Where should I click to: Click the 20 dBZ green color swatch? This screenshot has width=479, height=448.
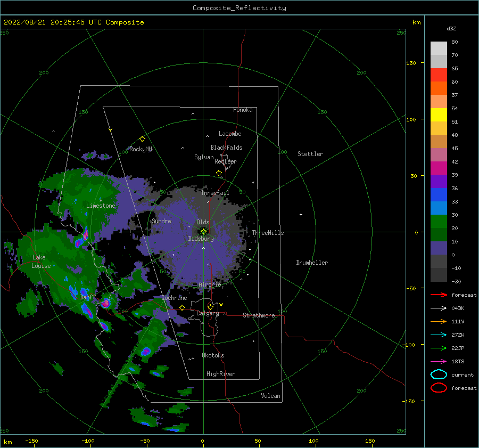[x=439, y=234]
